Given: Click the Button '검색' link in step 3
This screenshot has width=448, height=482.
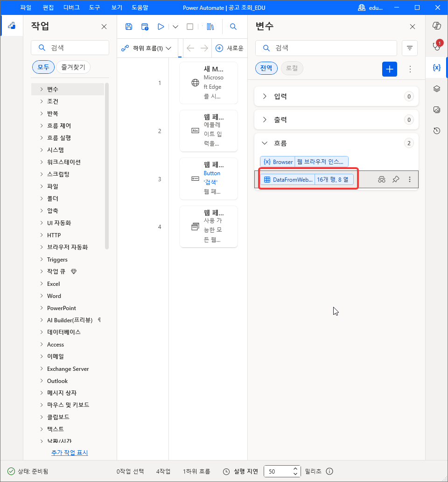Looking at the screenshot, I should [211, 177].
